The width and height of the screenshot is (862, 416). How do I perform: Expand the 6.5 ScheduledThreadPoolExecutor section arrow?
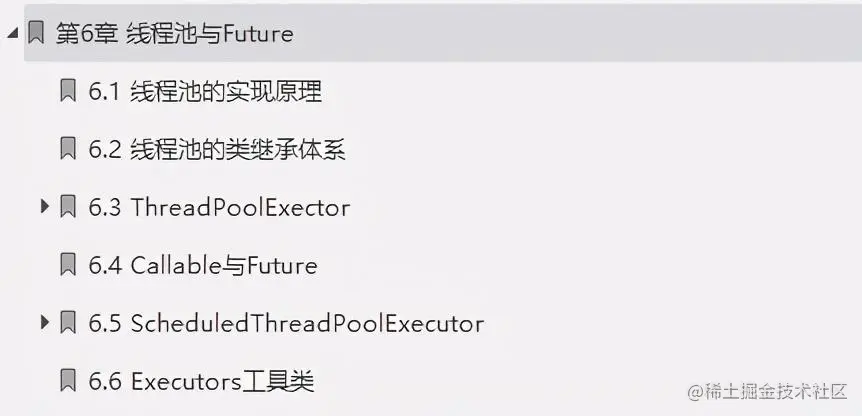[x=44, y=323]
